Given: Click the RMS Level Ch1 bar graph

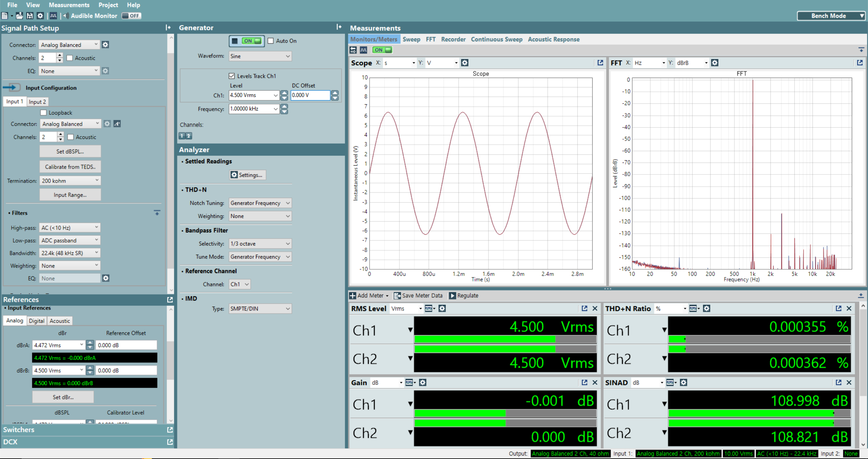Looking at the screenshot, I should 505,339.
